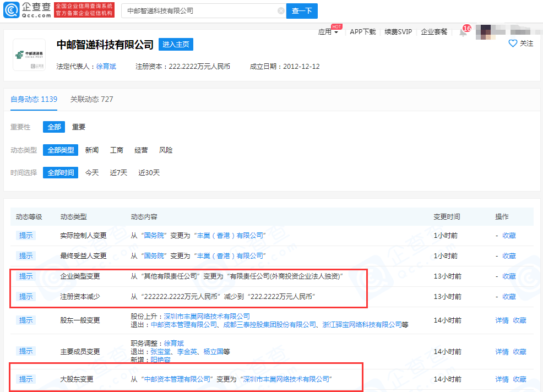Click the 进入主页 button
Viewport: 543px width, 392px height.
point(175,44)
